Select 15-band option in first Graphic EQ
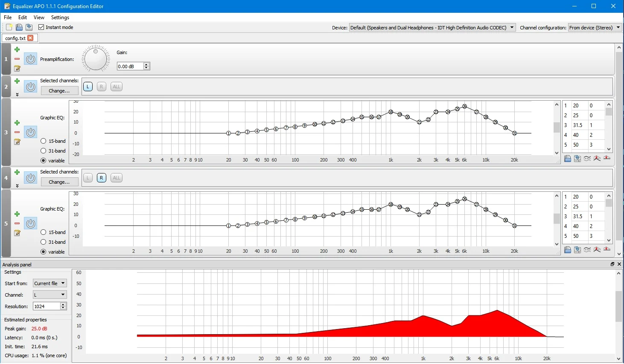This screenshot has height=364, width=624. tap(44, 141)
